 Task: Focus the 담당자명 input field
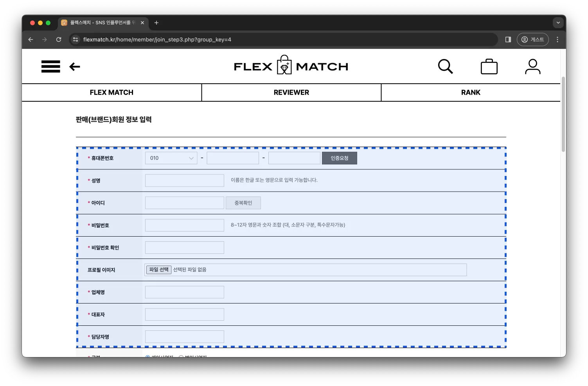tap(185, 337)
